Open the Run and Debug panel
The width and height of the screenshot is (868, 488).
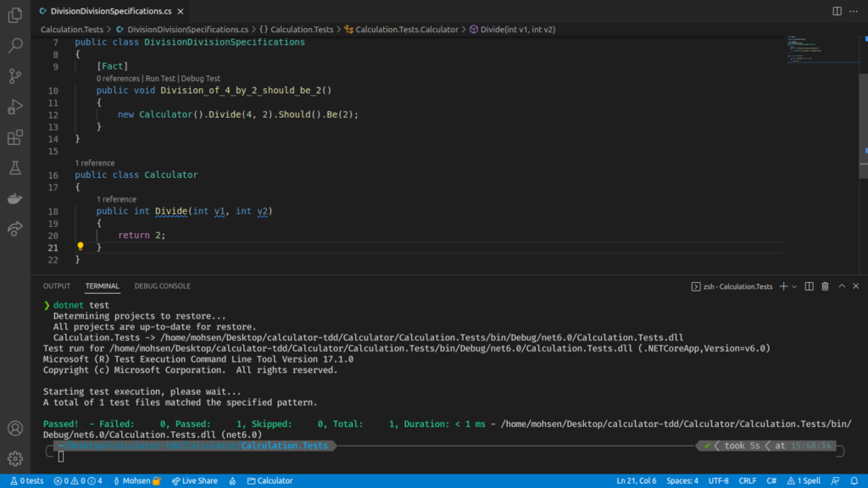click(x=14, y=106)
